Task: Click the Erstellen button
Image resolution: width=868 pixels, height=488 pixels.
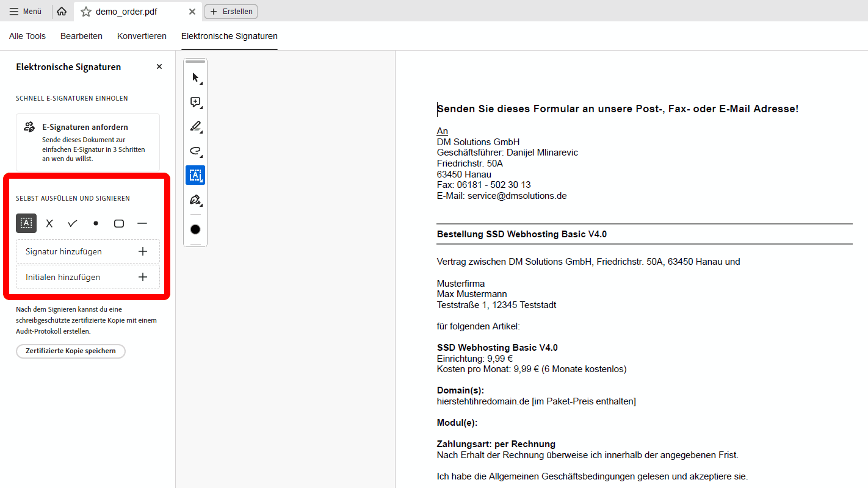Action: 231,12
